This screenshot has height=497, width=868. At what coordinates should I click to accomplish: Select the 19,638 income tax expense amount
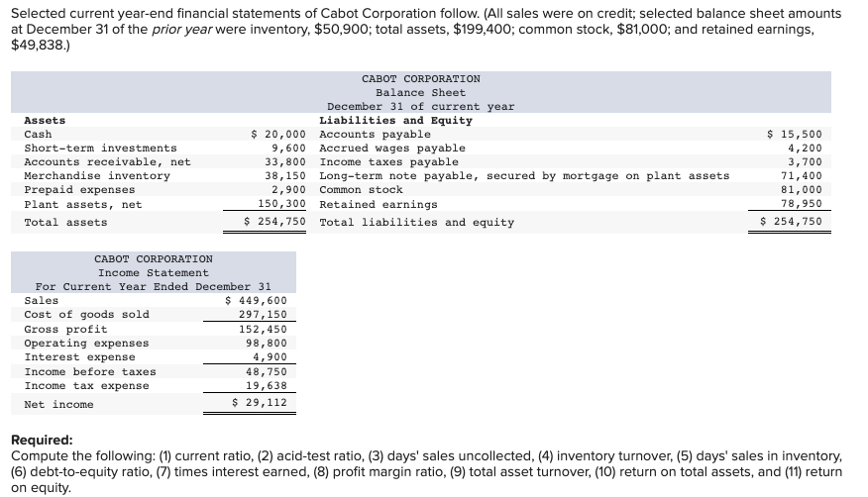(x=267, y=386)
